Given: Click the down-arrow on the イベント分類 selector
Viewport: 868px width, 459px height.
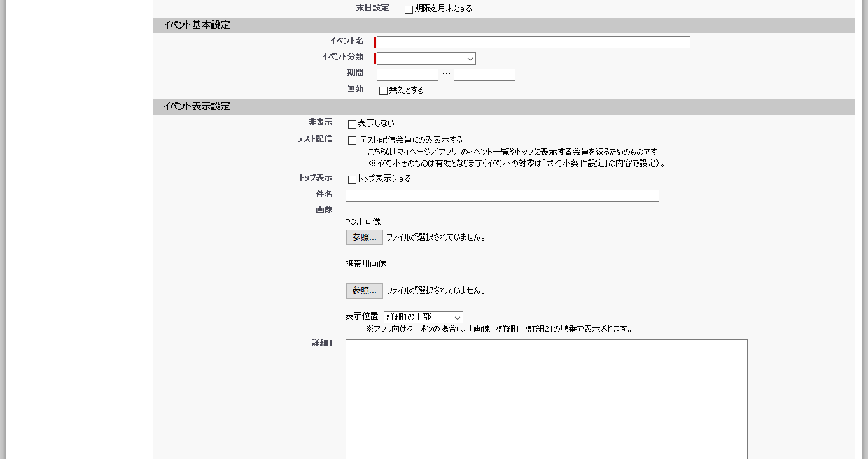Looking at the screenshot, I should [x=470, y=58].
